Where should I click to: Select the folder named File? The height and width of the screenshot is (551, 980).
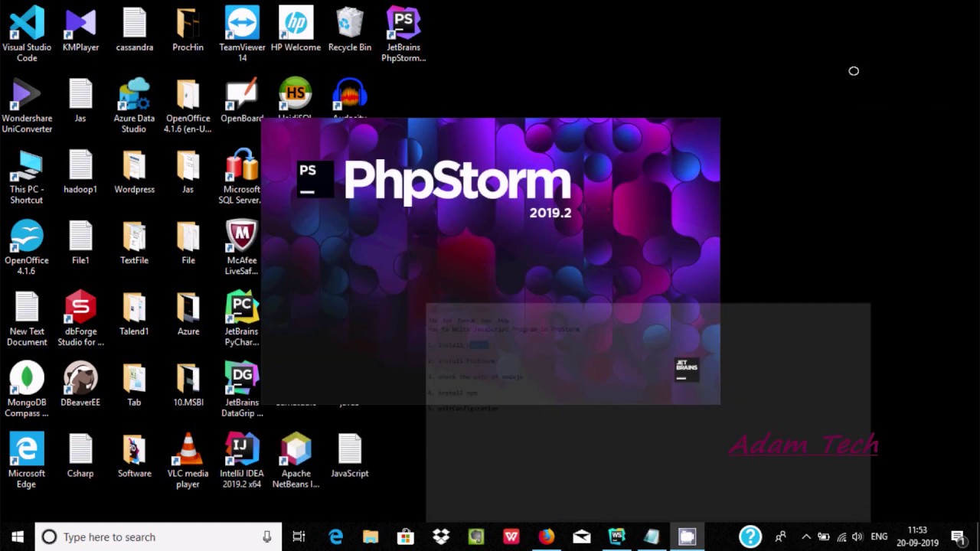(x=188, y=236)
